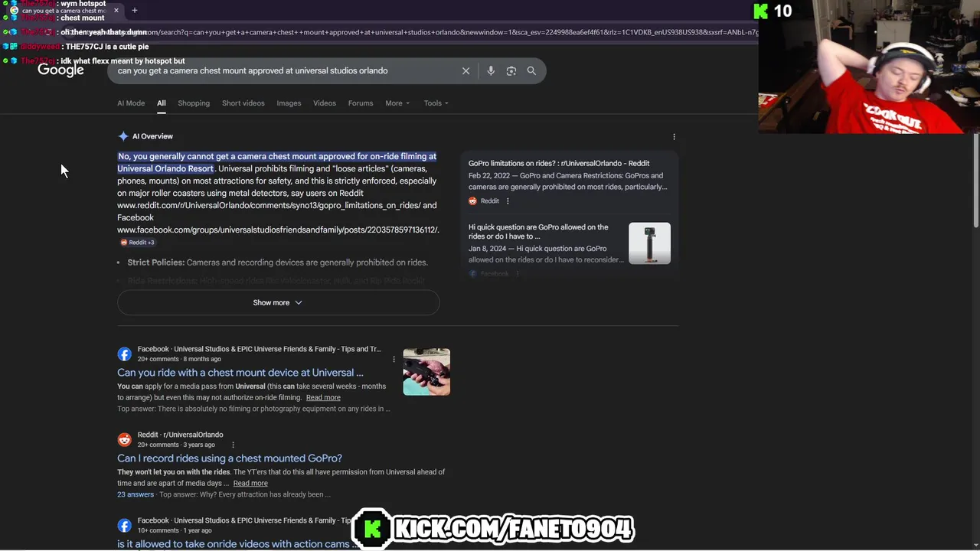Open 'Hi quick question are GoPro allowed' card
This screenshot has height=551, width=980.
pyautogui.click(x=538, y=232)
